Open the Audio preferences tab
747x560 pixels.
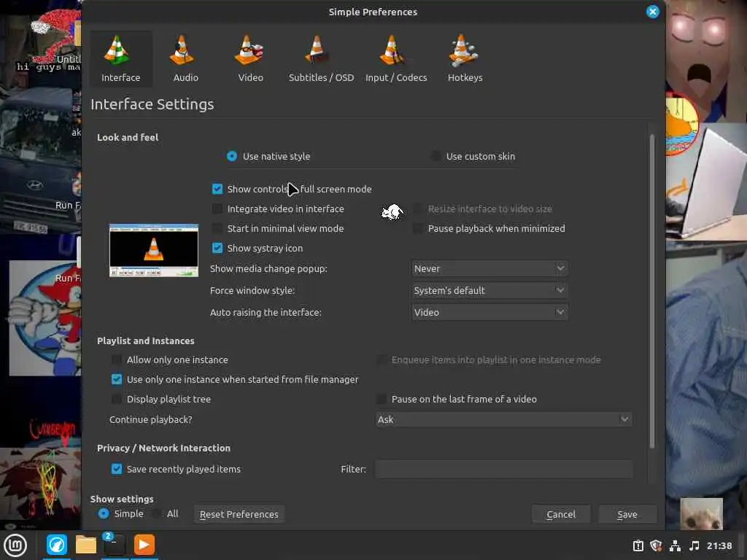pyautogui.click(x=185, y=59)
